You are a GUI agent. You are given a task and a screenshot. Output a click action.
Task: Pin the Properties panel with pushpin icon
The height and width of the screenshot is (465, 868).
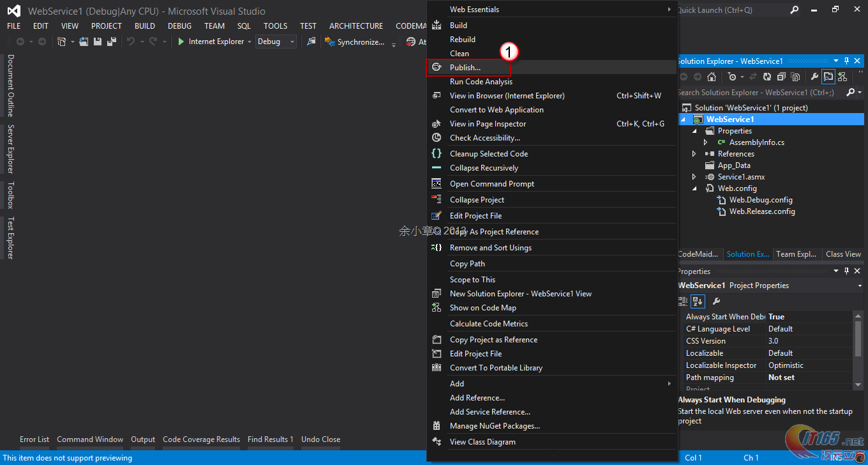point(847,271)
